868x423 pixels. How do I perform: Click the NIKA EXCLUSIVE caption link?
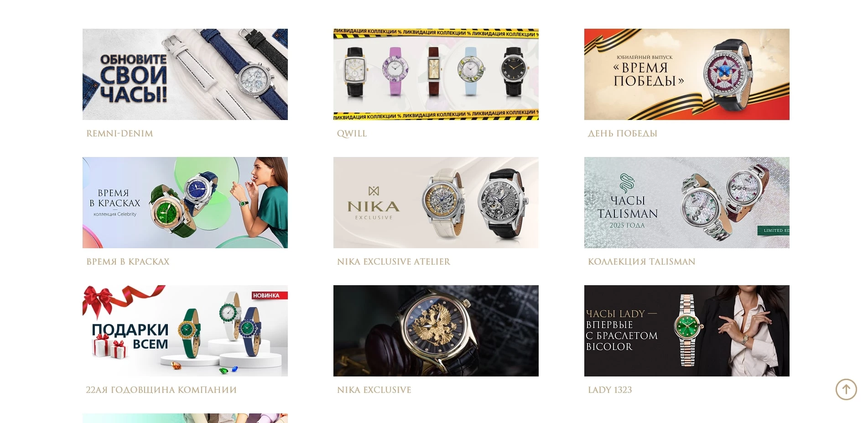coord(374,390)
